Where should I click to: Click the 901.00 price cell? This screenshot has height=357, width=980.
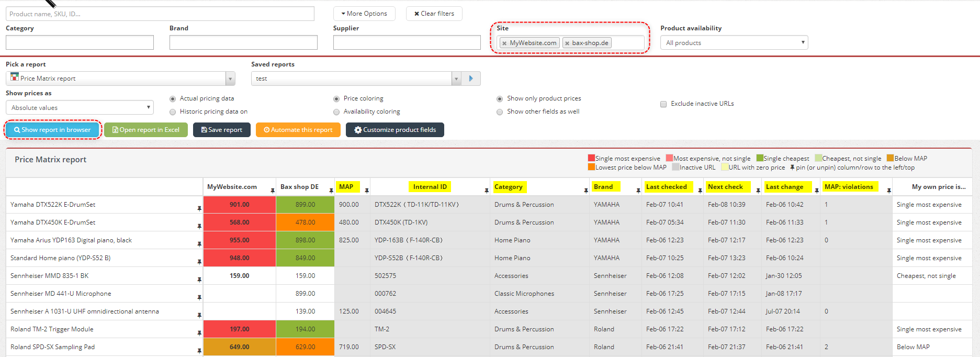(240, 205)
